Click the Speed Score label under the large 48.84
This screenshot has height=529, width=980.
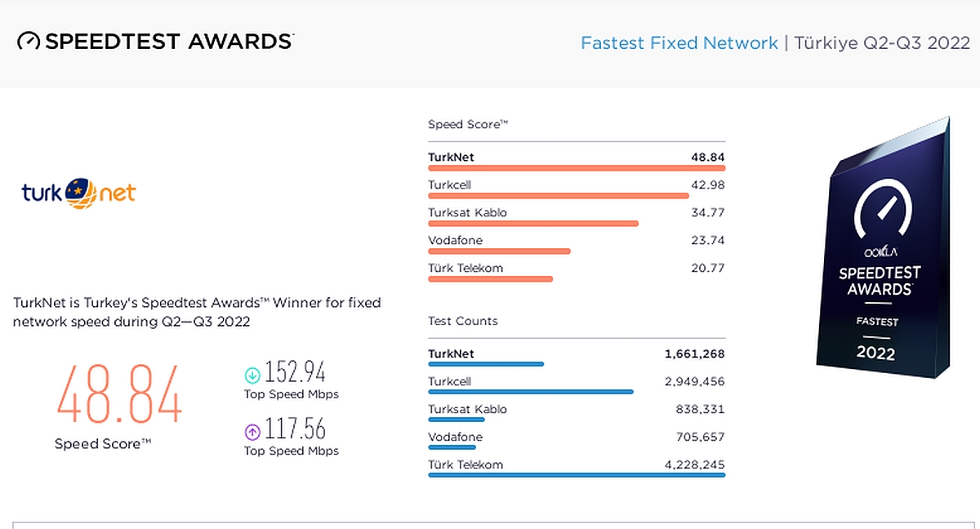(x=103, y=444)
